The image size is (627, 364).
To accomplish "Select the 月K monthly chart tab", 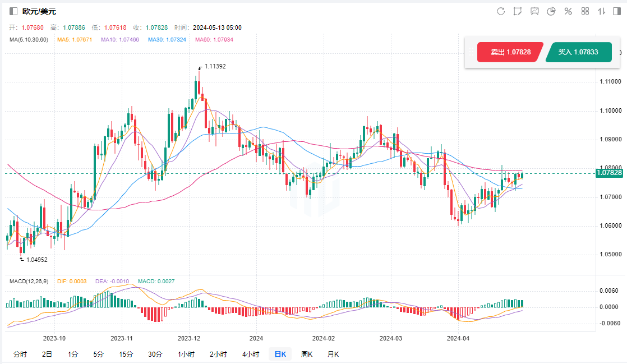I will pos(333,354).
